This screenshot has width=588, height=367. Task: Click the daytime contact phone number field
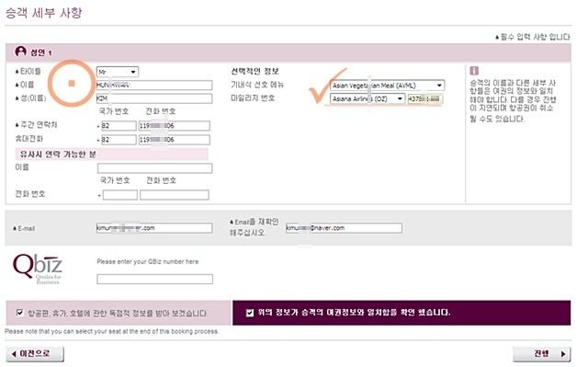[x=175, y=126]
